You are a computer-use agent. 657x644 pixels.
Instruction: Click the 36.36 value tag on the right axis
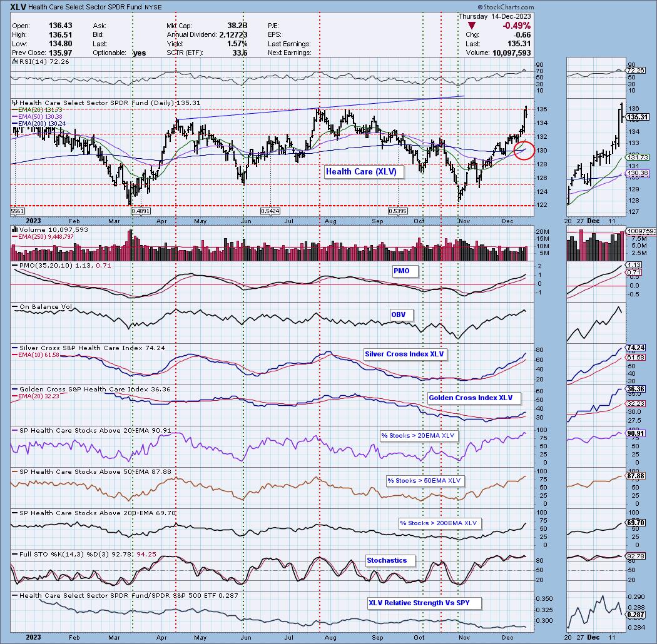click(636, 389)
